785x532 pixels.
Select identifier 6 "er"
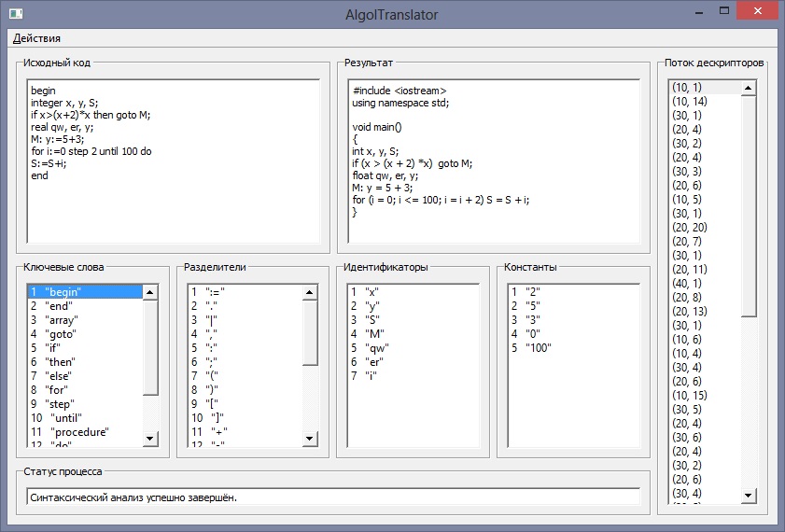413,362
